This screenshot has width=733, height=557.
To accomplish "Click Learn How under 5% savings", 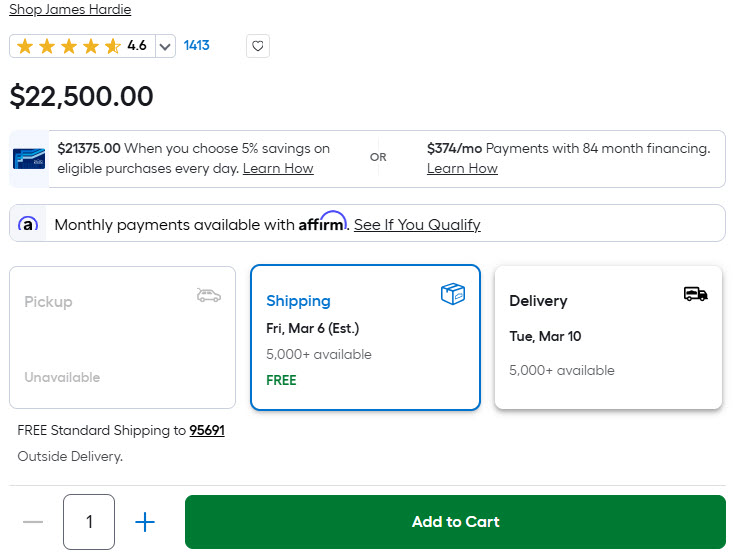I will [x=278, y=168].
